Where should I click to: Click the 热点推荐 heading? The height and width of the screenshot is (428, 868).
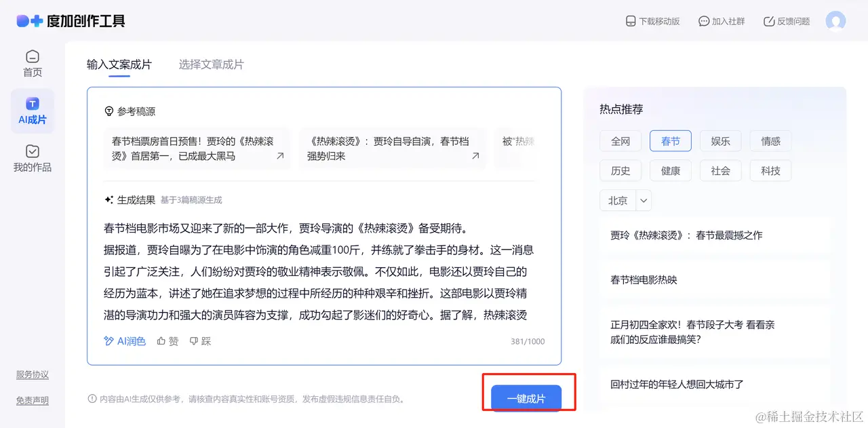coord(621,109)
